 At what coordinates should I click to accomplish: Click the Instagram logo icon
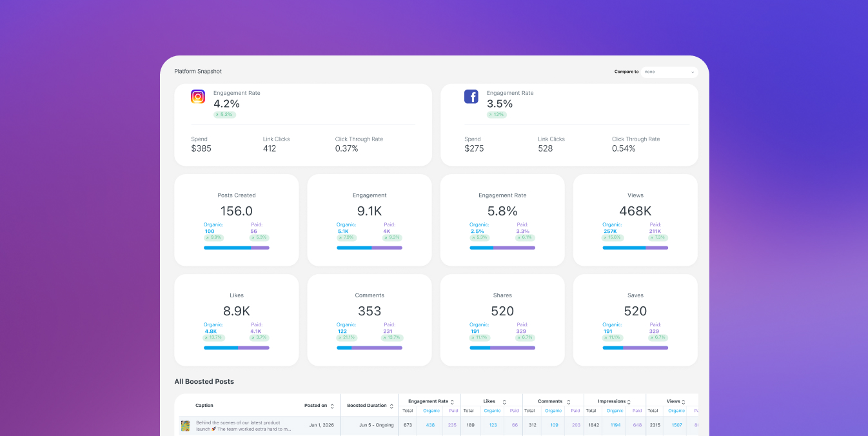coord(198,97)
